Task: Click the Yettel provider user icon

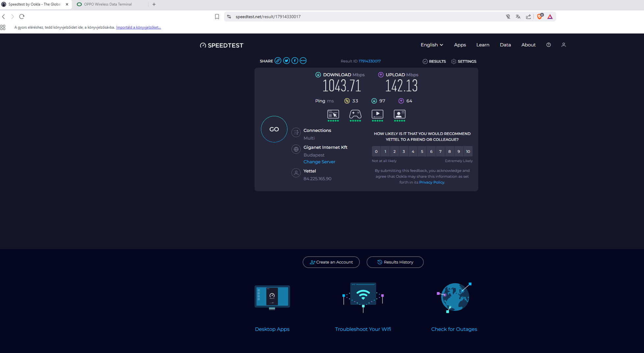Action: tap(296, 173)
